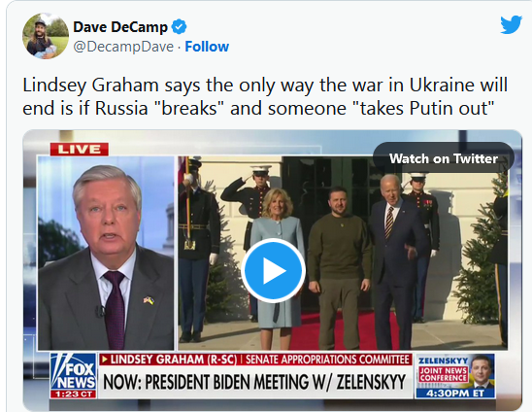
Task: Open the Dave DeCamp display name link
Action: pyautogui.click(x=120, y=27)
